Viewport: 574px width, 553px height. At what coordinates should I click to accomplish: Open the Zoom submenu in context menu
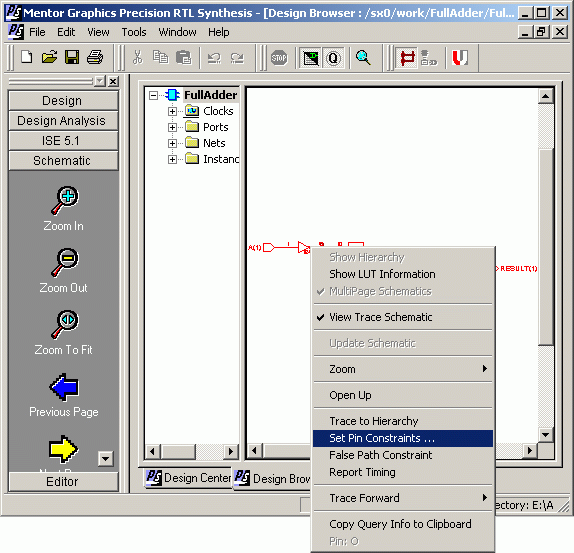pos(403,369)
